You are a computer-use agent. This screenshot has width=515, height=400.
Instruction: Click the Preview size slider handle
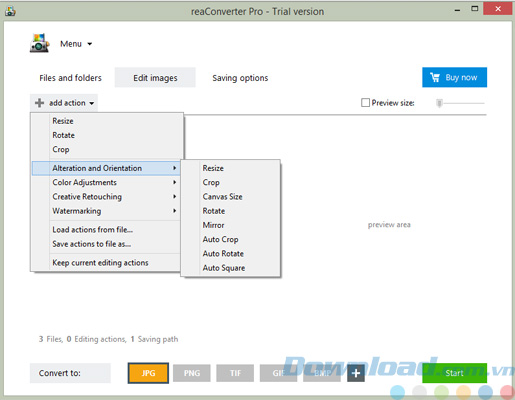click(439, 103)
